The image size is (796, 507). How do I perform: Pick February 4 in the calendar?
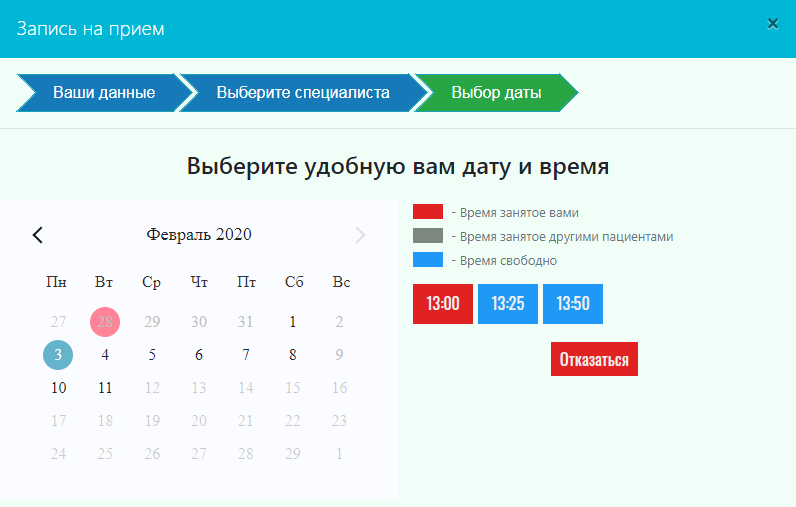tap(105, 355)
